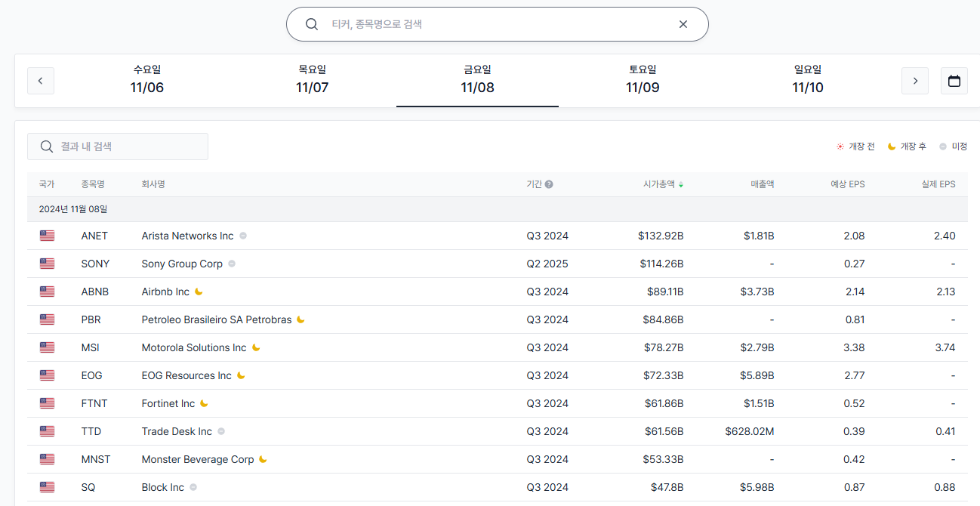980x506 pixels.
Task: Sort by market cap 시가총액 column header
Action: point(659,184)
